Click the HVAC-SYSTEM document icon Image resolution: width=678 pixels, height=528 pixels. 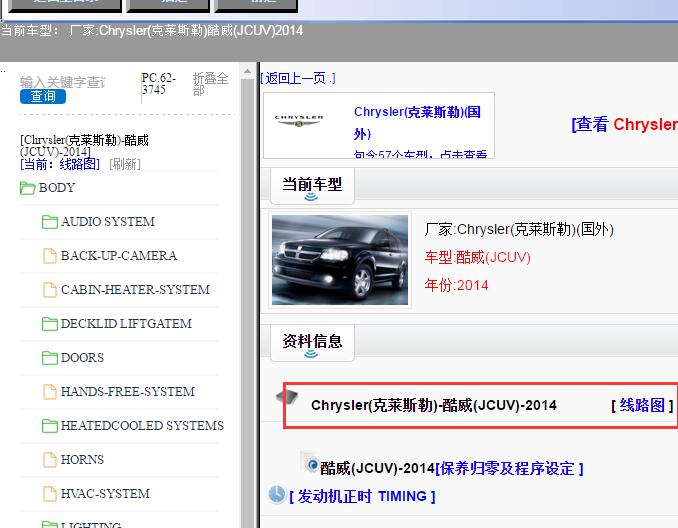click(x=50, y=494)
